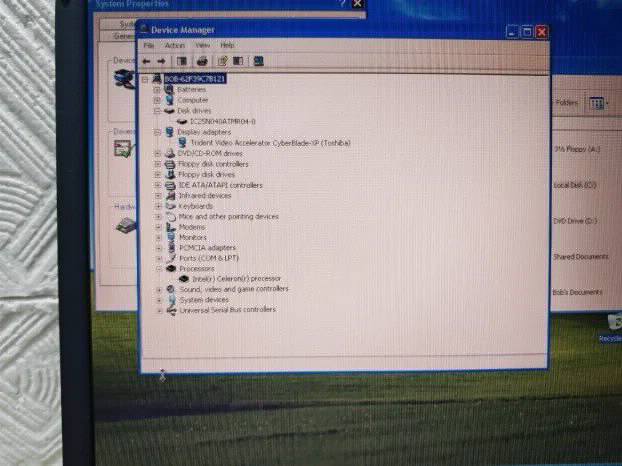622x466 pixels.
Task: Click the Forward arrow in Device Manager toolbar
Action: point(161,61)
